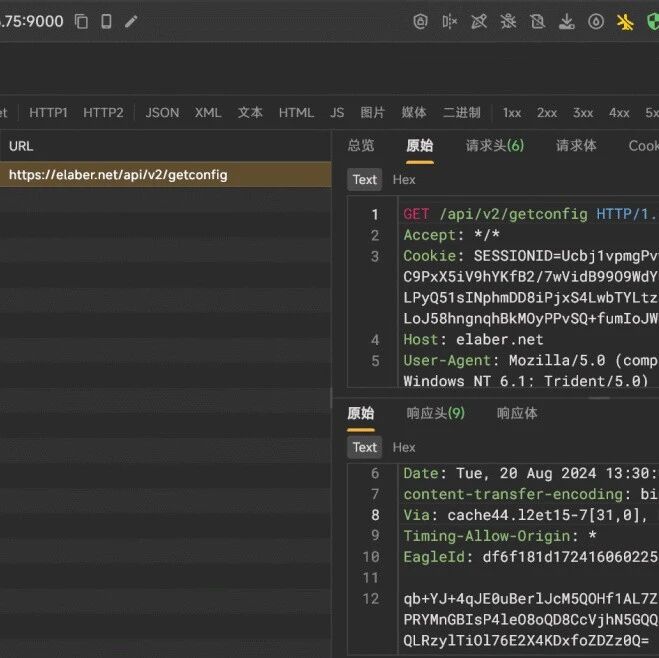The width and height of the screenshot is (659, 658).
Task: Click the EagleId response header line
Action: 531,557
